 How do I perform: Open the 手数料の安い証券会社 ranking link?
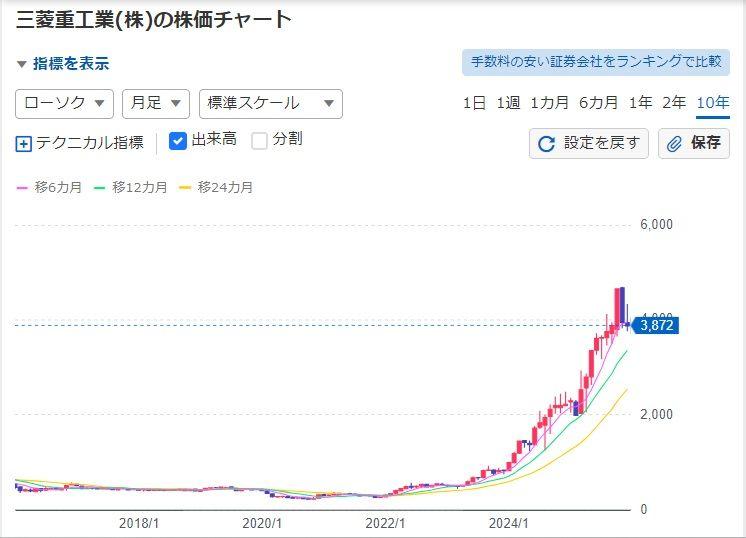click(x=596, y=62)
